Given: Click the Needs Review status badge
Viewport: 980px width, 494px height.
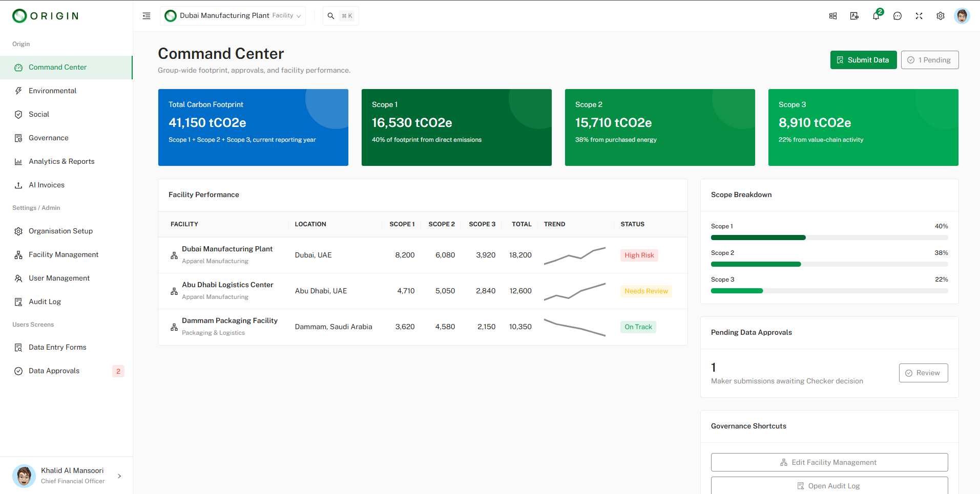Looking at the screenshot, I should 646,291.
